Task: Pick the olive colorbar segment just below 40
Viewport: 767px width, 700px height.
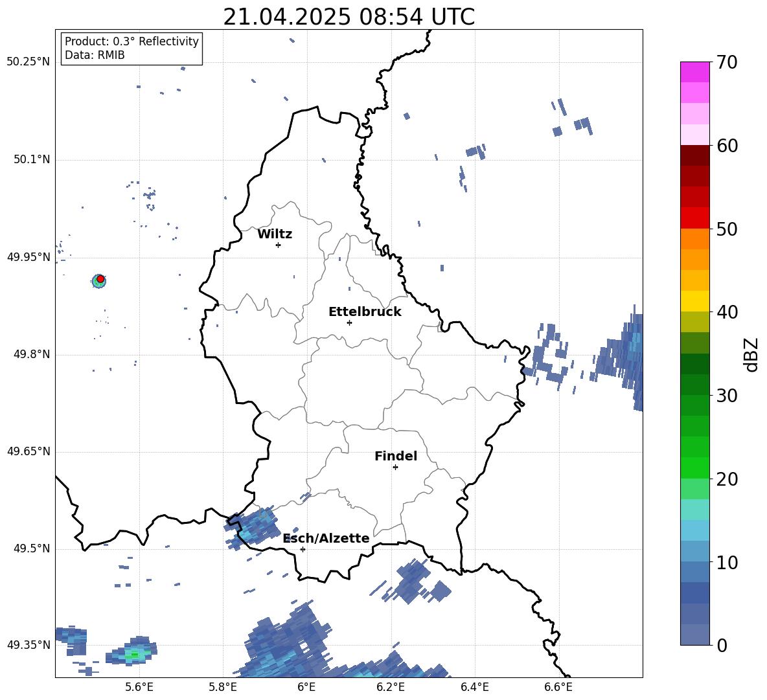Action: (x=694, y=322)
